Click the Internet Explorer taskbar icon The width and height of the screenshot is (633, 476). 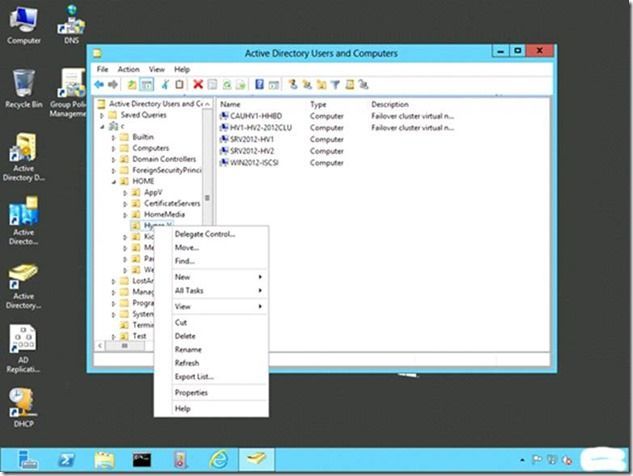click(x=219, y=459)
